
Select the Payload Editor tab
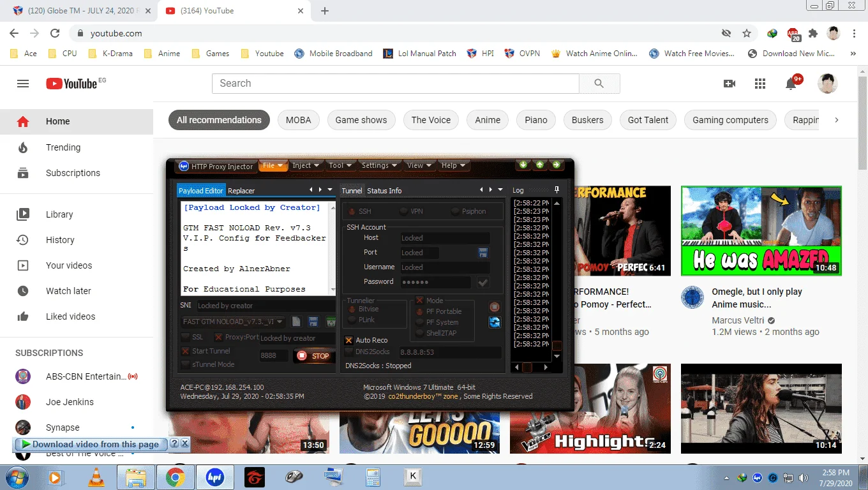[201, 191]
